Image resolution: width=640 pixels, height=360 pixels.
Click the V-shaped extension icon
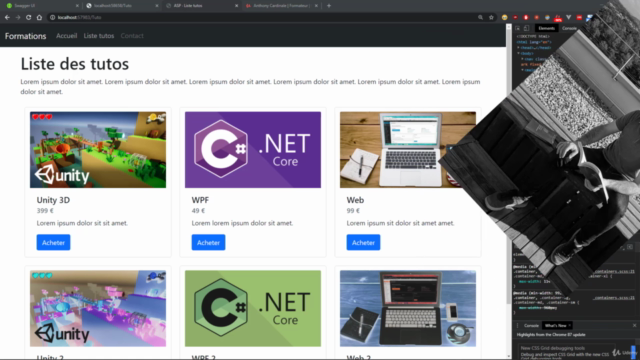[569, 18]
